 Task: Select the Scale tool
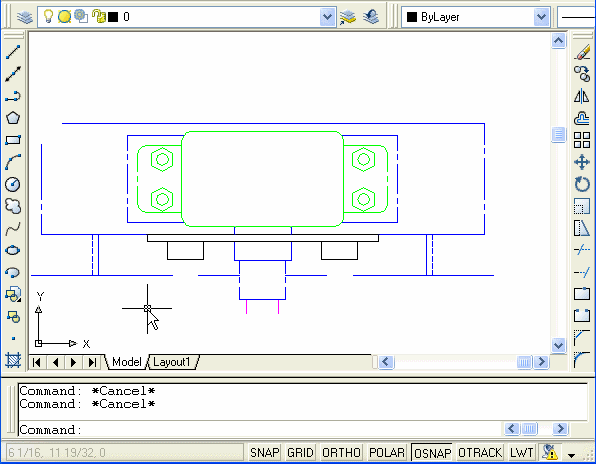[582, 206]
